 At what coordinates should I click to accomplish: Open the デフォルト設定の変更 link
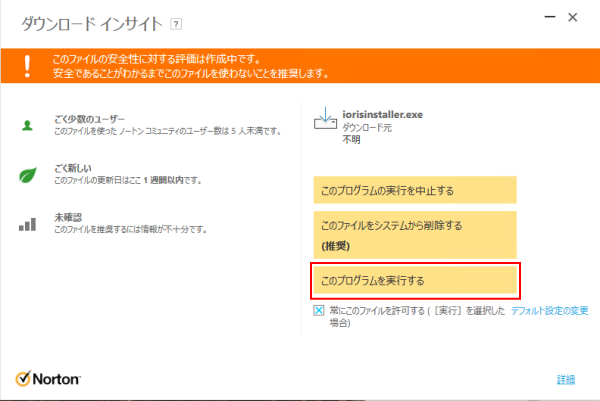pos(549,311)
